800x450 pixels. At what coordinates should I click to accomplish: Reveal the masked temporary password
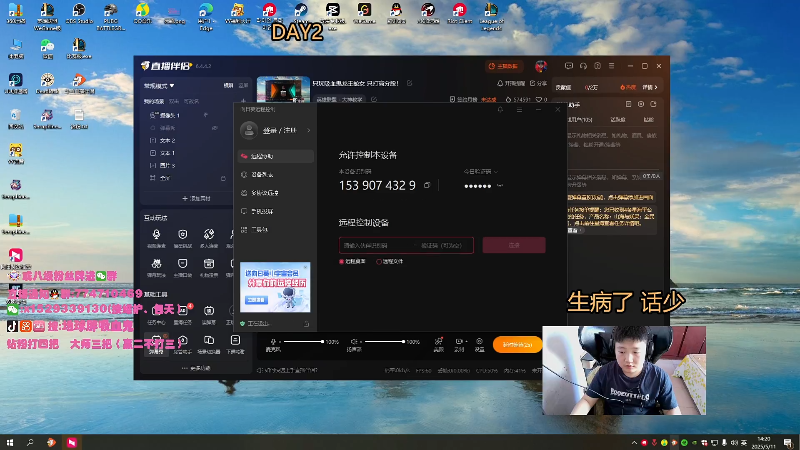tap(499, 186)
